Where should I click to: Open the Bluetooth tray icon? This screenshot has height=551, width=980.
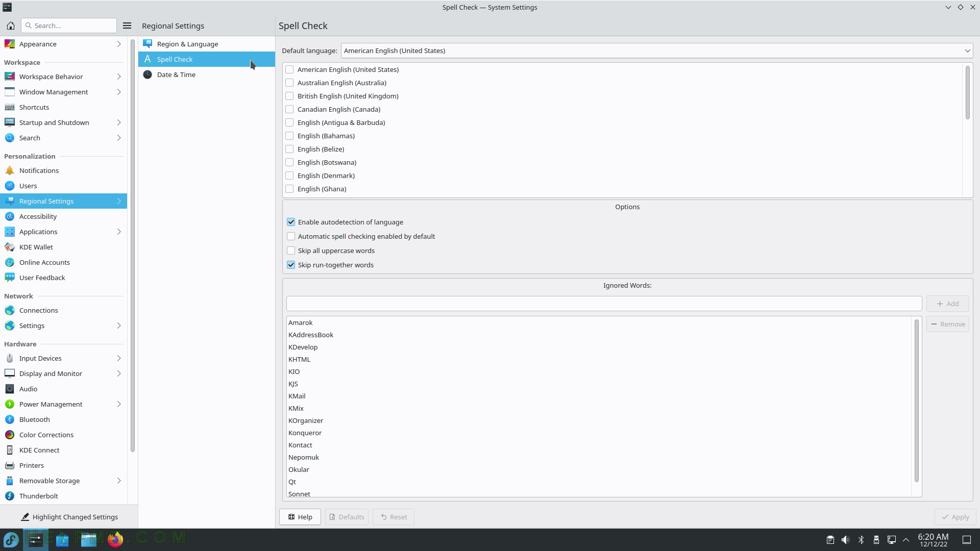coord(861,540)
